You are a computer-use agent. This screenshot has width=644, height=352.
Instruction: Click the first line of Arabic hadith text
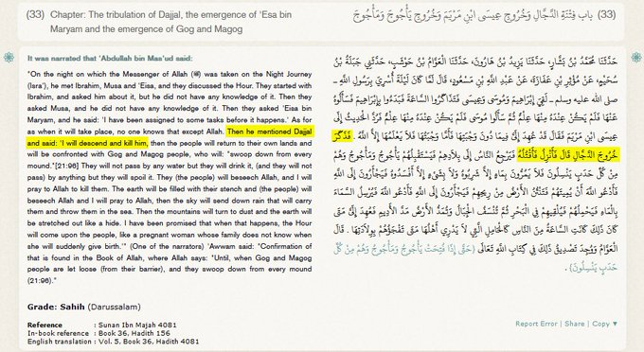(x=475, y=62)
